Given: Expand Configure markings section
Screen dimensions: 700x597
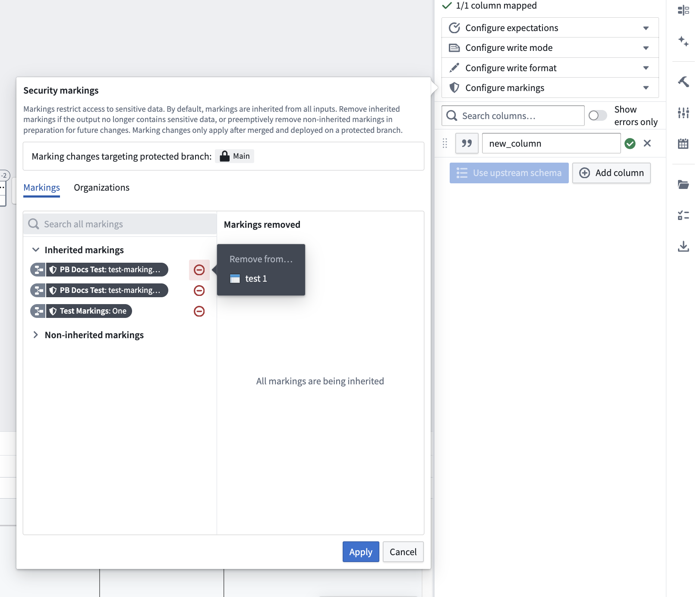Looking at the screenshot, I should coord(550,88).
